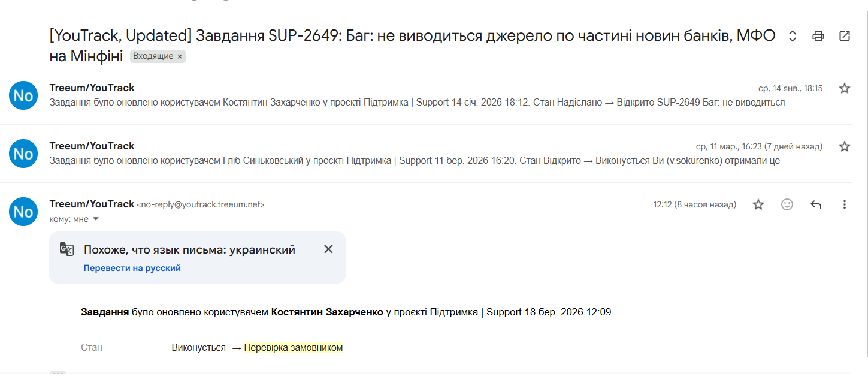Click the Входящие label tag
868x376 pixels.
153,56
